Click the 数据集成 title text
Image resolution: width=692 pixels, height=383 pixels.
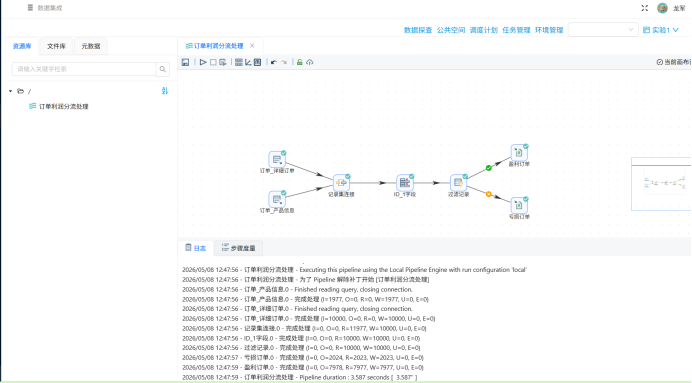click(x=49, y=8)
